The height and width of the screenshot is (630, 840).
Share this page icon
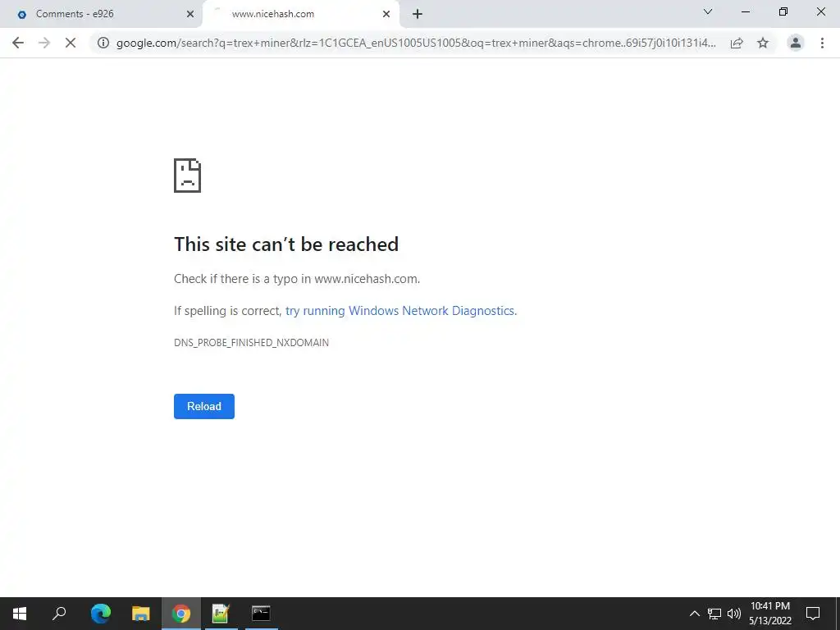pyautogui.click(x=737, y=43)
